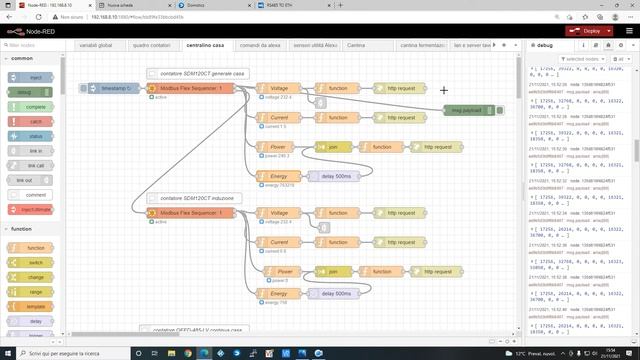Open the sidebar configuration nodes gear icon
640x360 pixels.
(621, 45)
